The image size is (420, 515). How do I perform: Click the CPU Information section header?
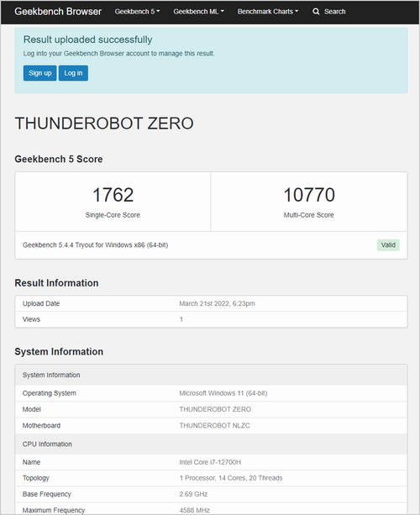[211, 444]
